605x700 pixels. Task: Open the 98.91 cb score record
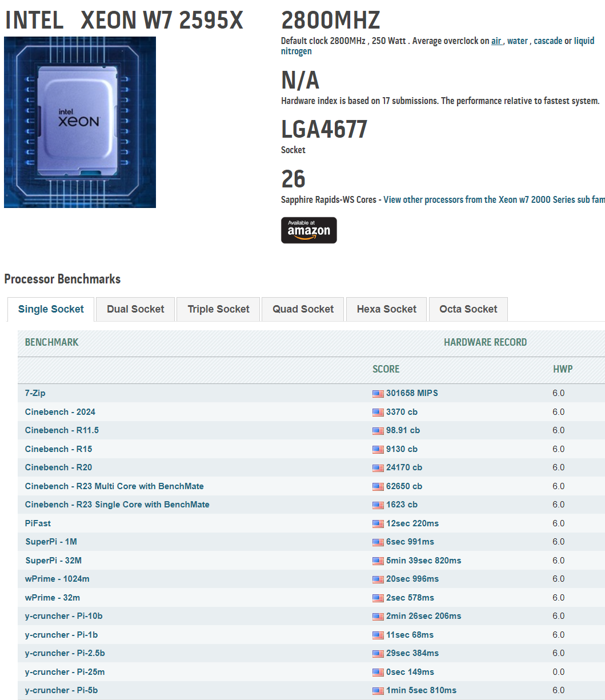(x=403, y=430)
